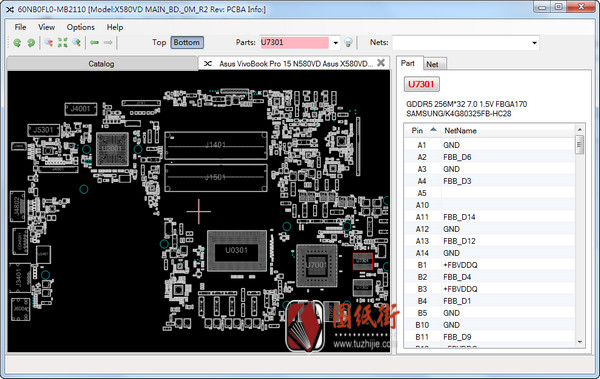Select empty pin row A10

490,205
